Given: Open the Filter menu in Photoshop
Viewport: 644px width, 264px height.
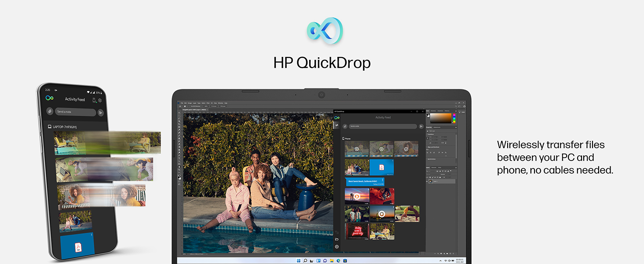Looking at the screenshot, I should pyautogui.click(x=209, y=103).
